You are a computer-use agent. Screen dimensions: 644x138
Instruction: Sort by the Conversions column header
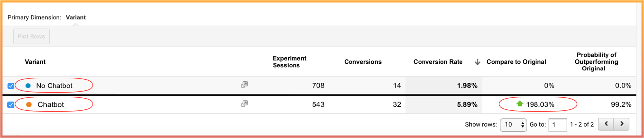[363, 62]
